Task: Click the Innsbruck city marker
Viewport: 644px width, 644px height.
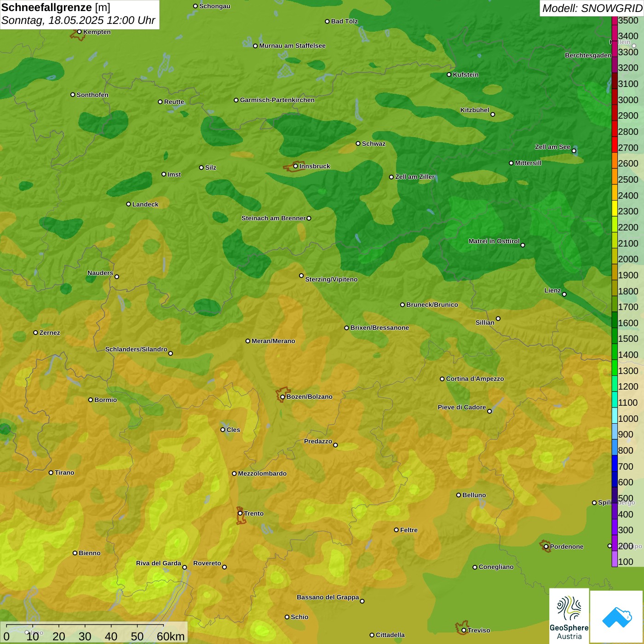Action: pos(296,166)
